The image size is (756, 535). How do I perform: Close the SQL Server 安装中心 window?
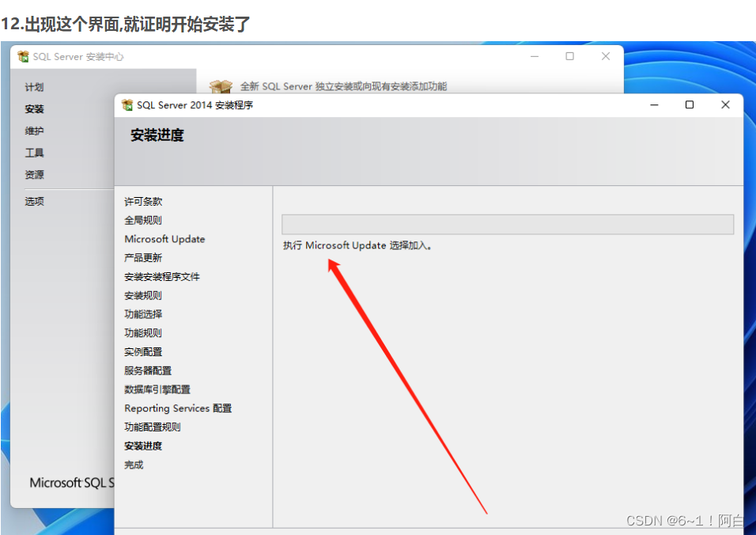pyautogui.click(x=606, y=56)
